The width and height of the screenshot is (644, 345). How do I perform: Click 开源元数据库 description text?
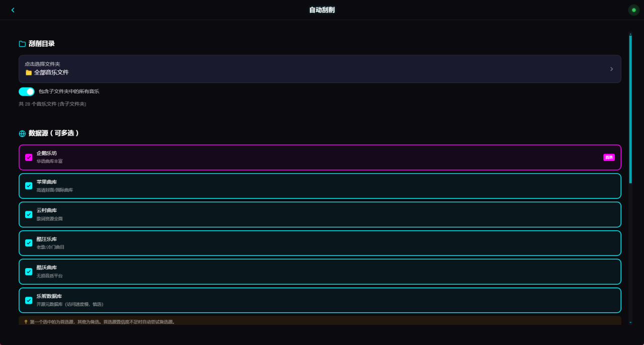70,304
